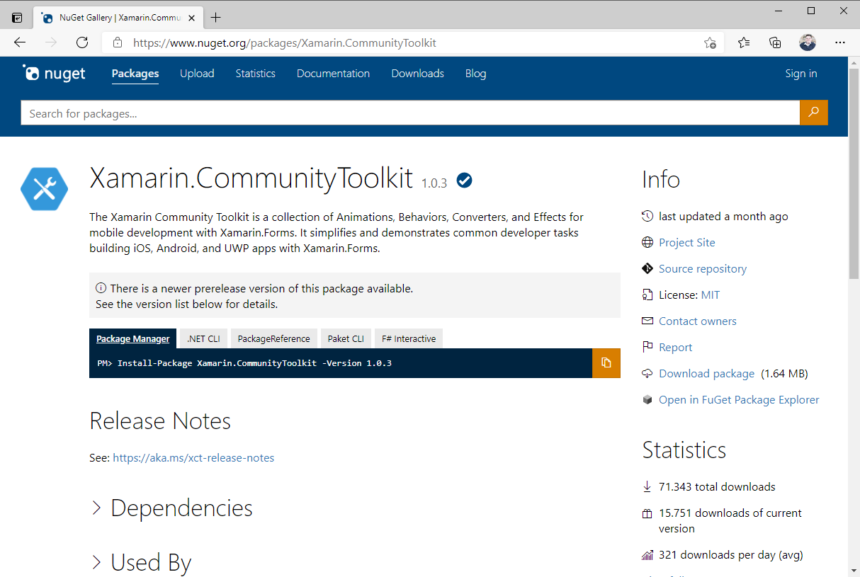Open the Project Site globe icon
860x577 pixels.
pos(647,242)
